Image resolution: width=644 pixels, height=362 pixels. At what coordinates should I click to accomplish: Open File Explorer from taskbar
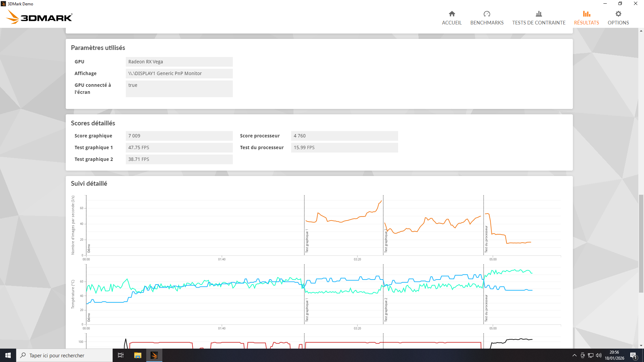[138, 355]
